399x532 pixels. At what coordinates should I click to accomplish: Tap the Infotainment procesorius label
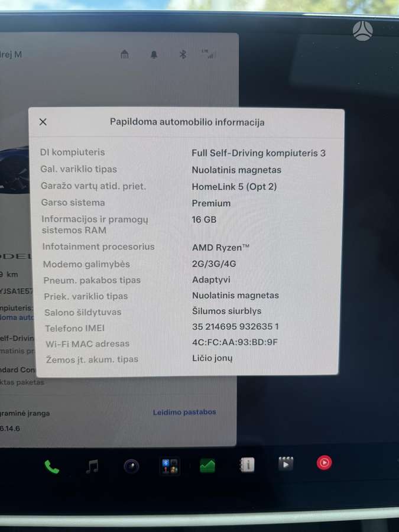tap(98, 246)
